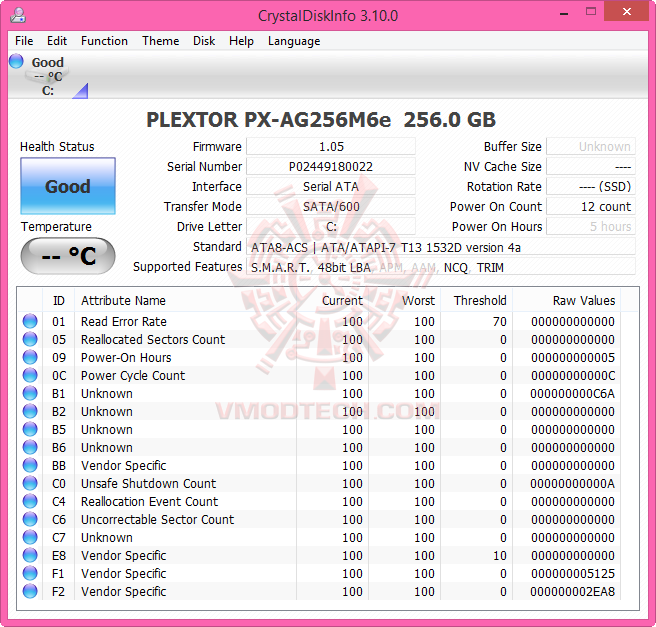Viewport: 656px width, 627px height.
Task: Click the ID column header
Action: 59,300
